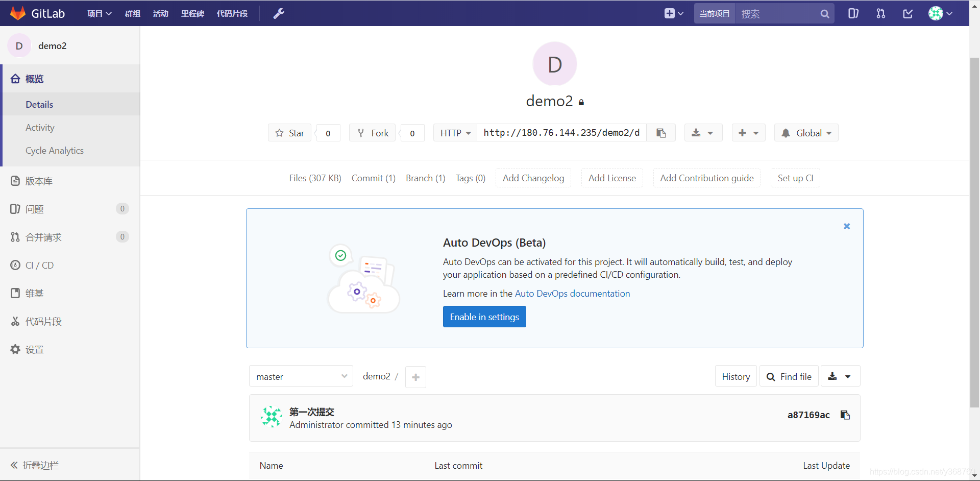The height and width of the screenshot is (481, 980).
Task: Open Branch (1) link
Action: tap(425, 178)
